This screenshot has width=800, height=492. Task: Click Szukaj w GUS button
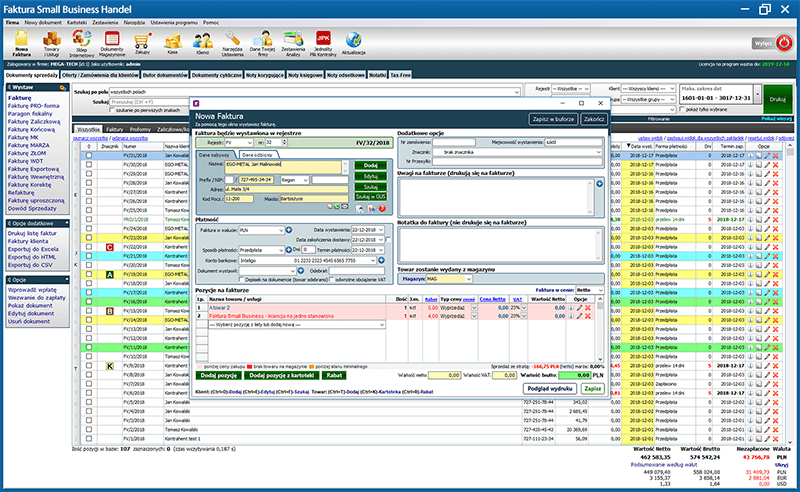(370, 196)
